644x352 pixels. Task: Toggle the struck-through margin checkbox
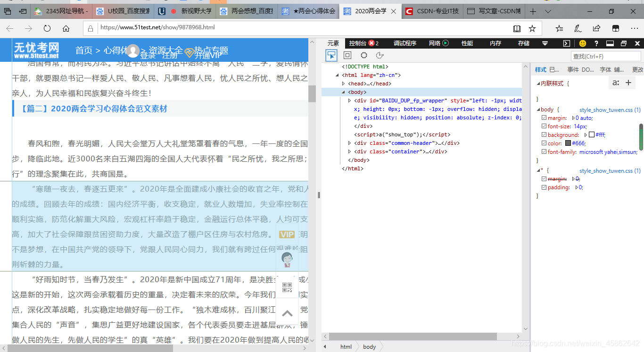[x=544, y=179]
